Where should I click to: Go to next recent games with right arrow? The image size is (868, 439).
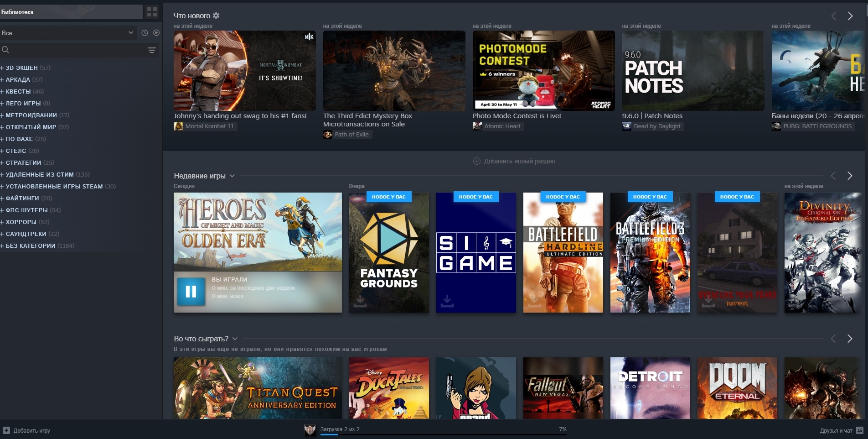850,176
